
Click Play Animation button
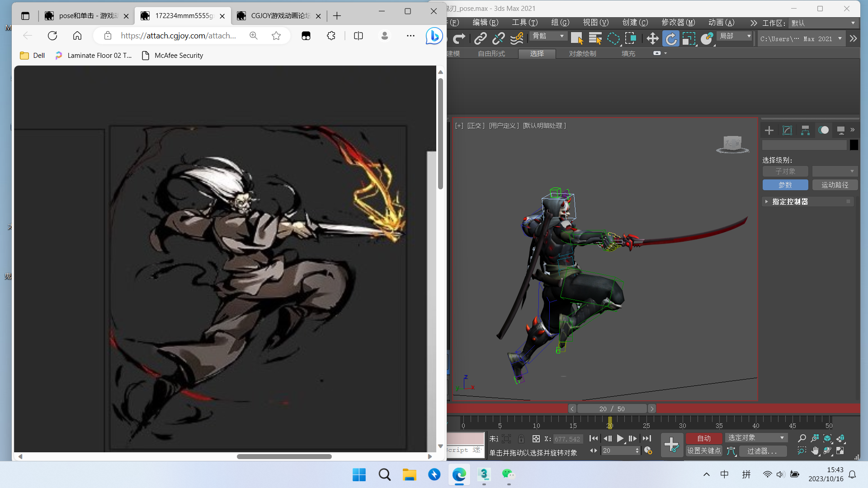click(620, 438)
